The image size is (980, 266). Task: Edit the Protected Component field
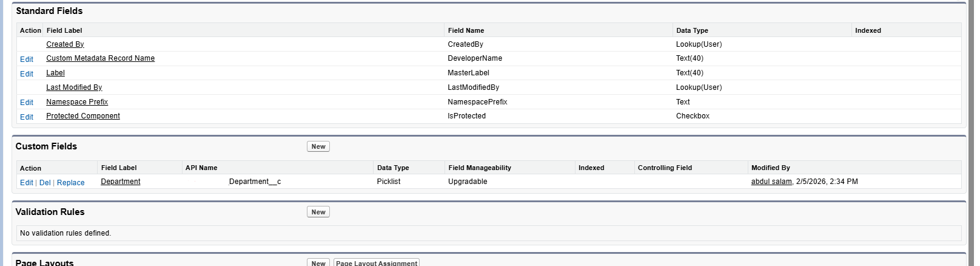click(27, 117)
